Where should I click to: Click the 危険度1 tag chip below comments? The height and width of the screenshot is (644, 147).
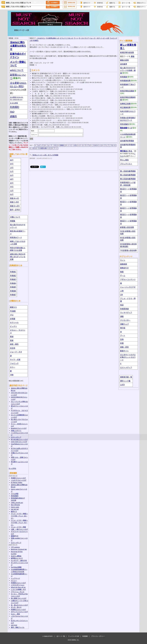click(x=61, y=145)
